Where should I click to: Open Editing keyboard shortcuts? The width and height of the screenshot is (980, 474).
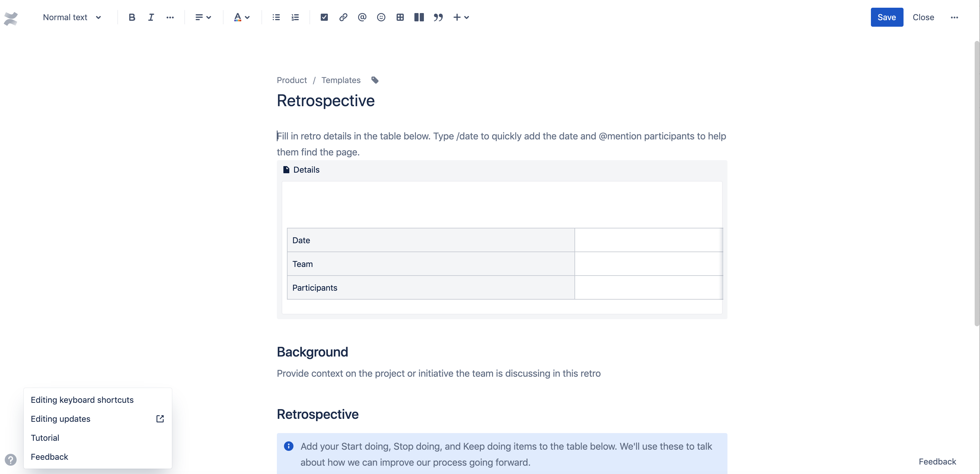pos(82,400)
